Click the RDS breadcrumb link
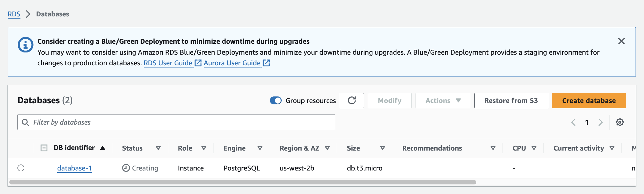644x194 pixels. [x=14, y=14]
